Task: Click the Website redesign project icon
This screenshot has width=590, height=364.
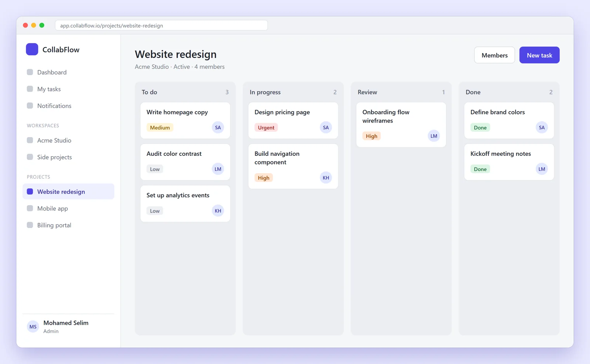Action: tap(30, 192)
